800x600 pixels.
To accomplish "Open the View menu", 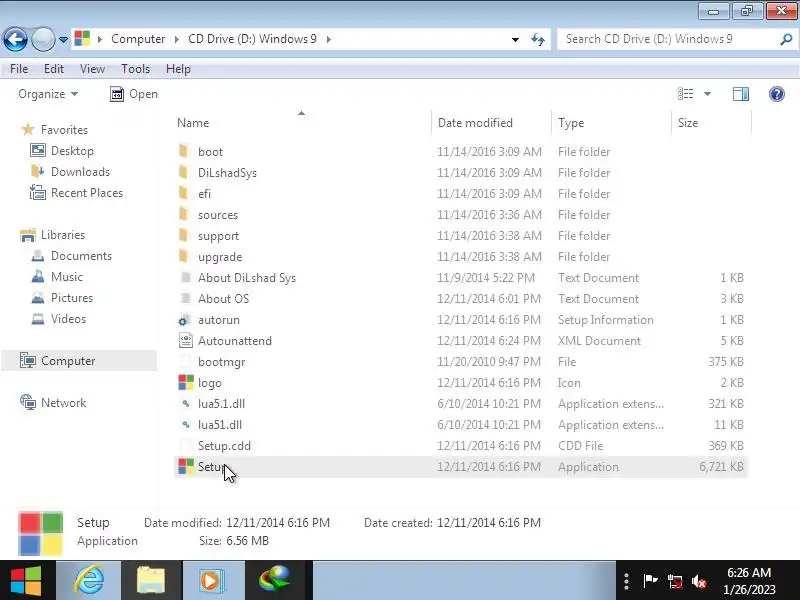I will pyautogui.click(x=92, y=69).
